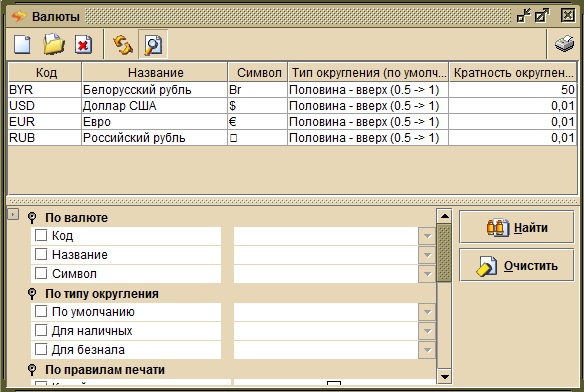This screenshot has height=392, width=584.
Task: Select the Доллар США cell
Action: pos(155,106)
